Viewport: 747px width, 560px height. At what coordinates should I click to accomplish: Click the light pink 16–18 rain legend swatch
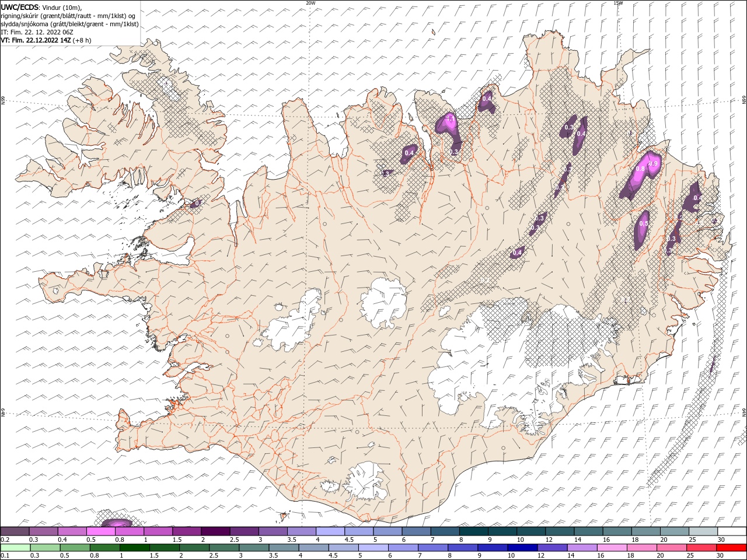pyautogui.click(x=611, y=548)
